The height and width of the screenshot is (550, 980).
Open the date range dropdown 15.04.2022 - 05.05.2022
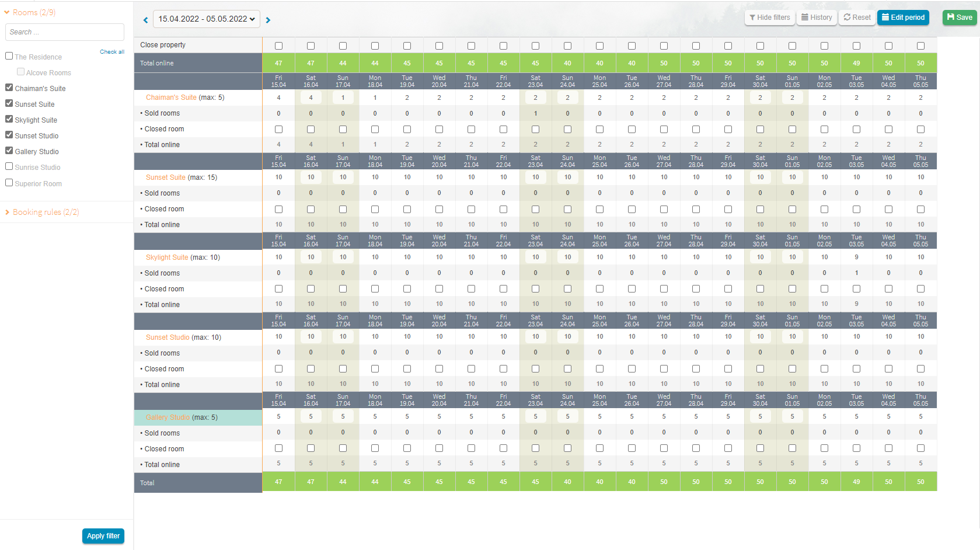(207, 19)
